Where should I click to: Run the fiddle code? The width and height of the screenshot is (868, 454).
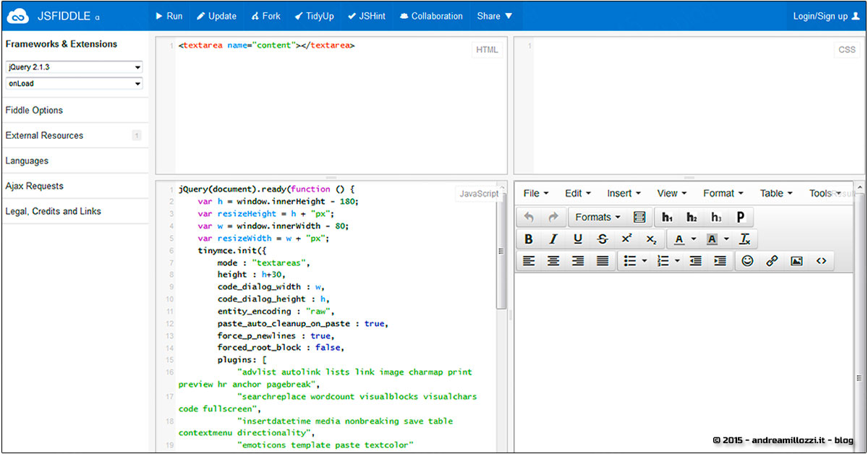[x=169, y=15]
